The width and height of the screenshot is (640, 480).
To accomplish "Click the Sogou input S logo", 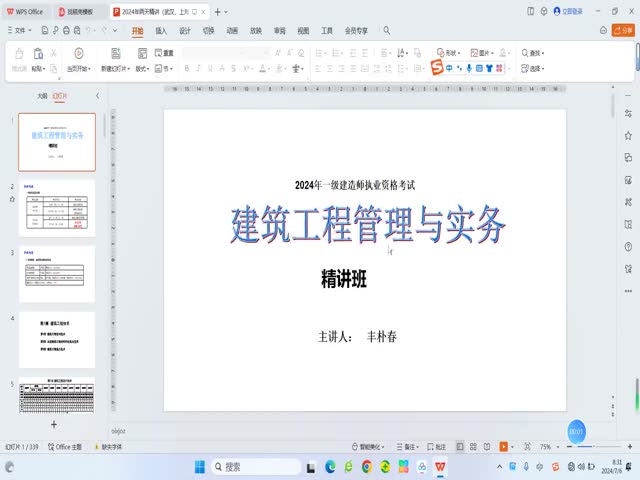I will click(x=437, y=67).
